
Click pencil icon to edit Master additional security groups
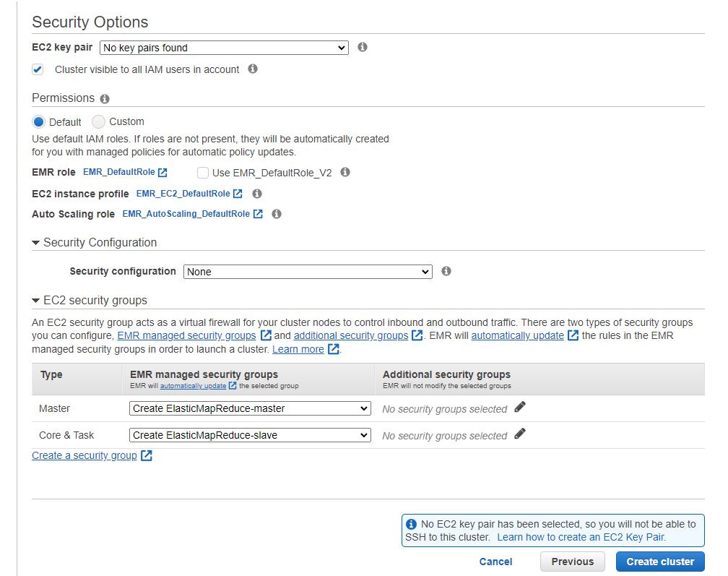(x=520, y=408)
